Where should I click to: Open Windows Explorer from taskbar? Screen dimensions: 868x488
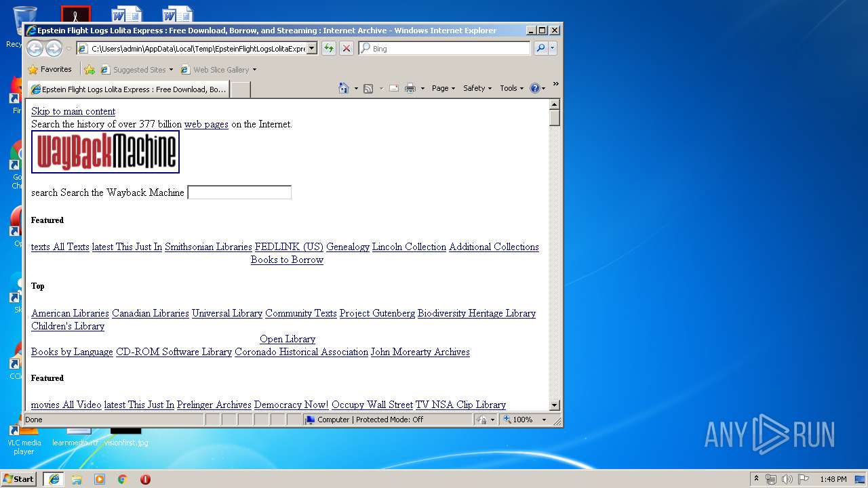[x=77, y=479]
